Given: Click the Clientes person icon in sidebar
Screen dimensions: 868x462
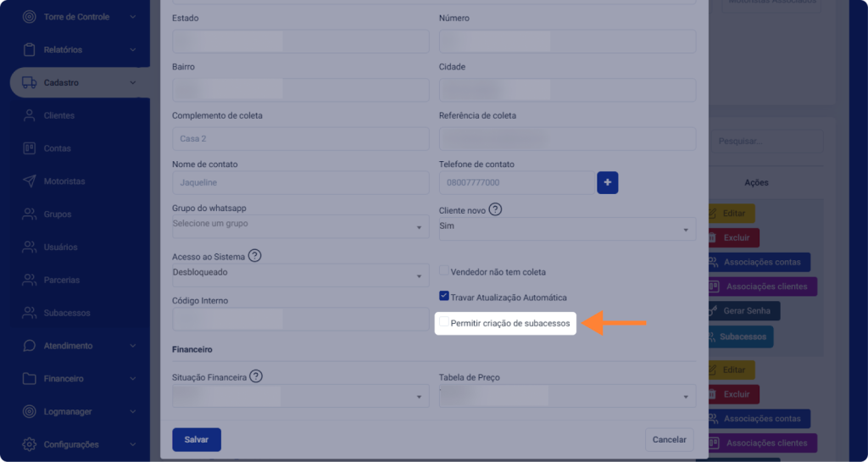Looking at the screenshot, I should 29,115.
